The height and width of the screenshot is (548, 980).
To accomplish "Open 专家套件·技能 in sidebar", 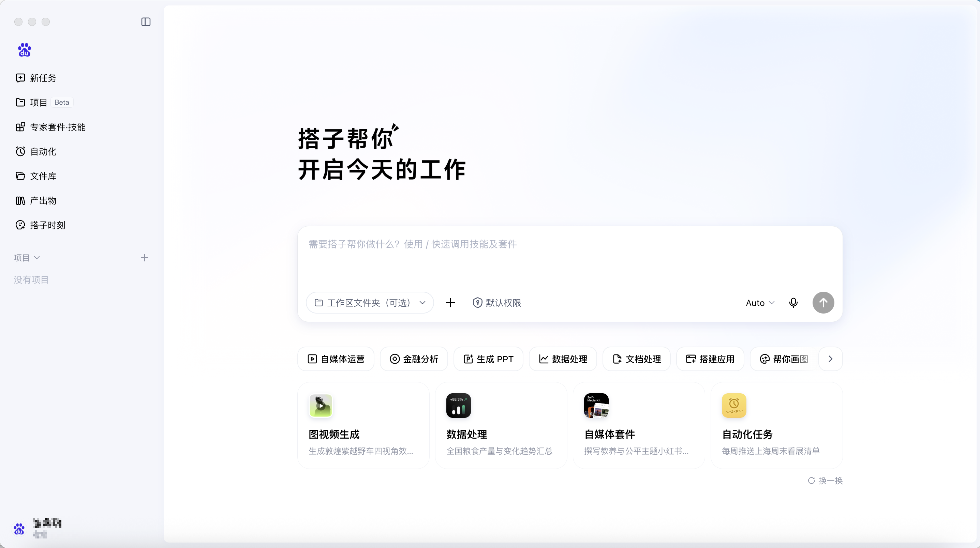I will point(50,127).
